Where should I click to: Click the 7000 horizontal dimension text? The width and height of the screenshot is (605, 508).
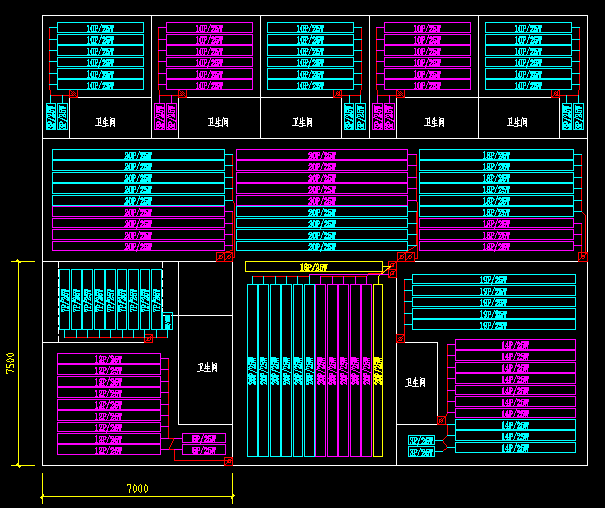tap(137, 488)
